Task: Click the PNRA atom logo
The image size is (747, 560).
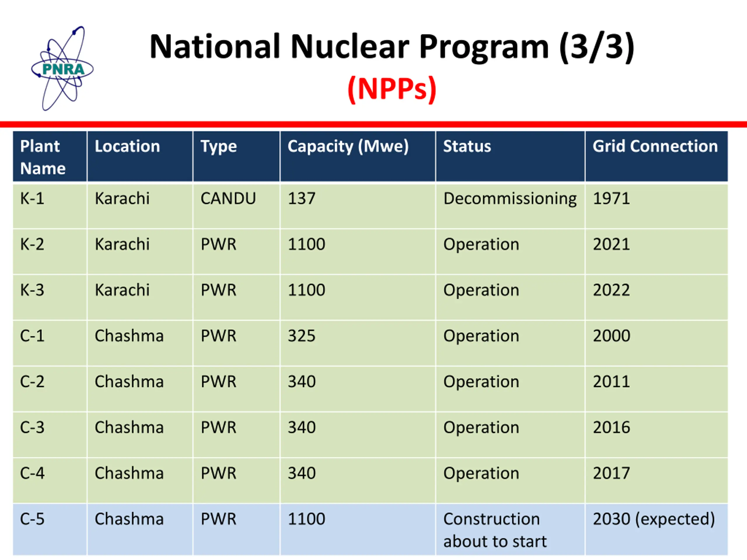Action: pos(62,69)
